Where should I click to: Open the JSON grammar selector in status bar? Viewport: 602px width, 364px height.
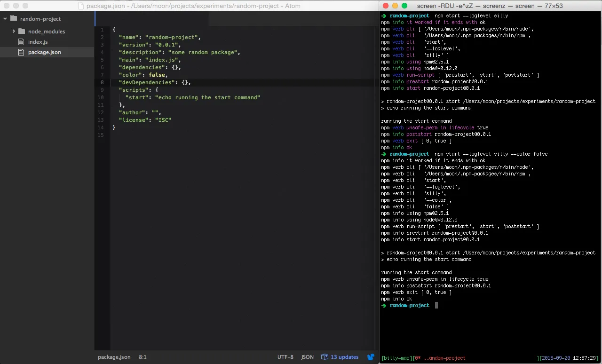pos(307,357)
